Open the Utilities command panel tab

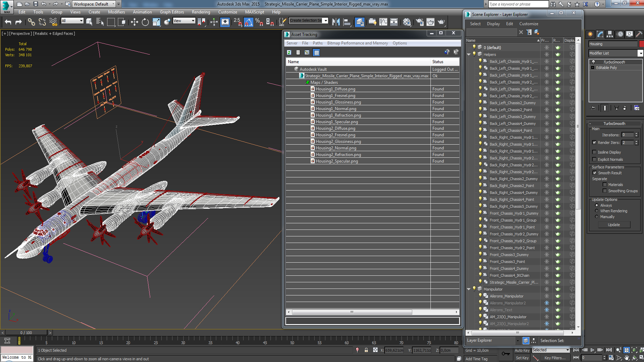[639, 34]
